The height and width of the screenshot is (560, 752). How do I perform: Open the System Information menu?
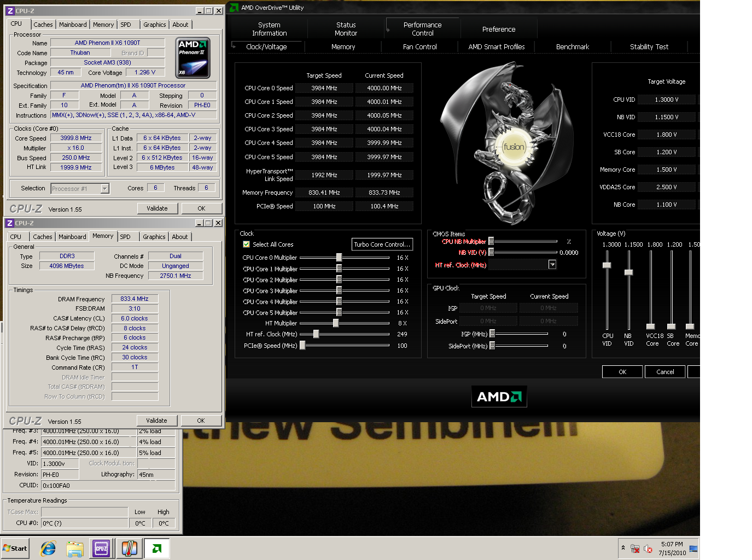click(269, 29)
